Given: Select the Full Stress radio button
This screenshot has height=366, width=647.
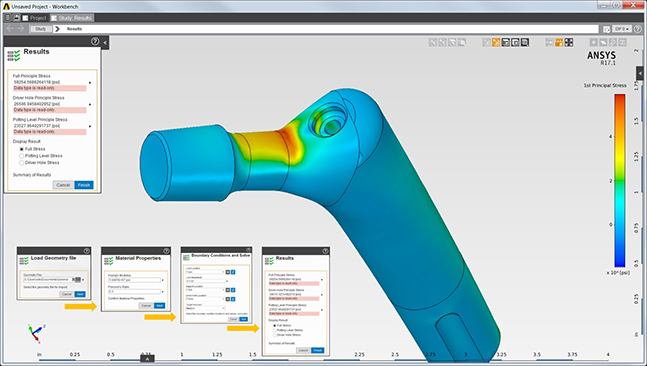Looking at the screenshot, I should (21, 149).
